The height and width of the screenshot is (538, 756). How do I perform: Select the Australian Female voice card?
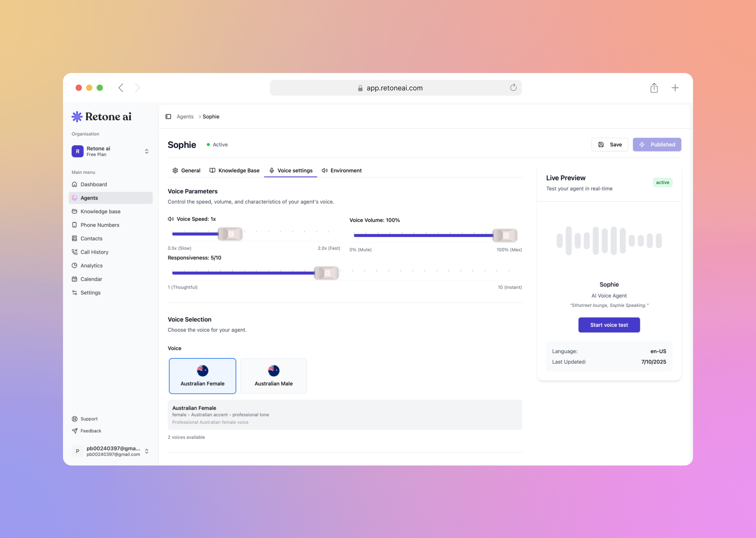click(202, 376)
